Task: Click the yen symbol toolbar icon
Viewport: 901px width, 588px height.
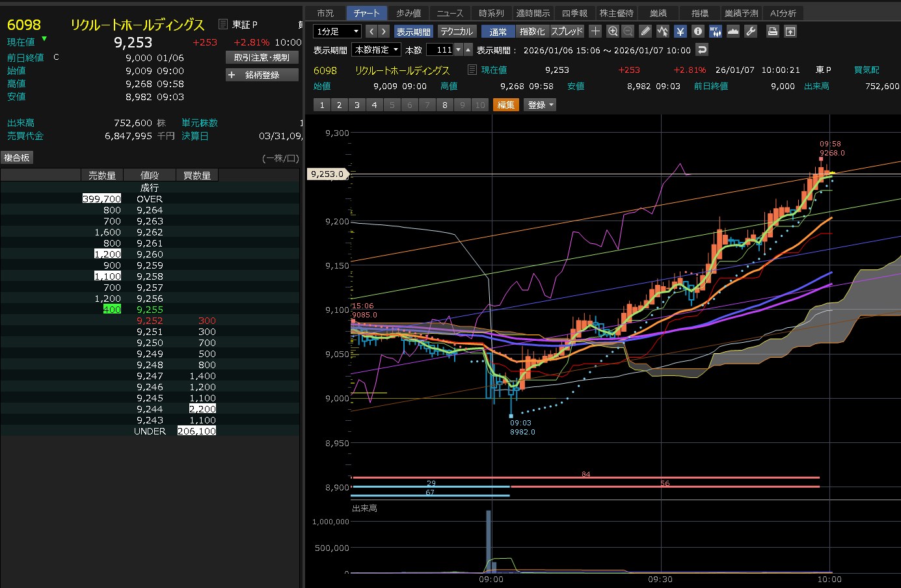Action: click(x=680, y=31)
